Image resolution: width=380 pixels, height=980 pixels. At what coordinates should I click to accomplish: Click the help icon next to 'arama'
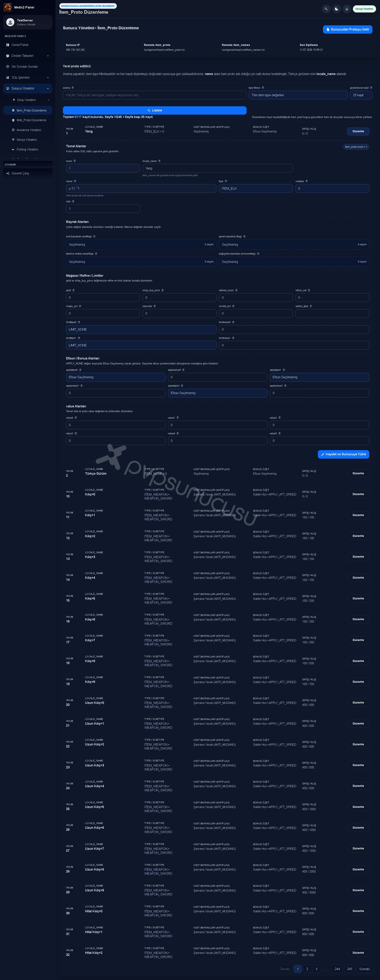point(73,88)
